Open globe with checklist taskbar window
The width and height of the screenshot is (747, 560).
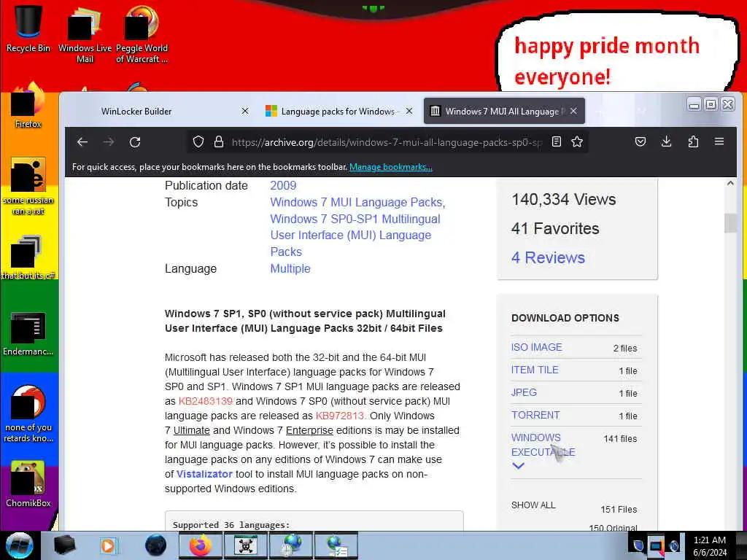336,545
